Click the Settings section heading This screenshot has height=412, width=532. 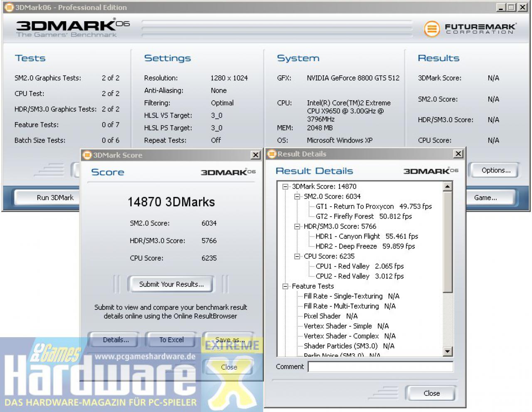(167, 58)
